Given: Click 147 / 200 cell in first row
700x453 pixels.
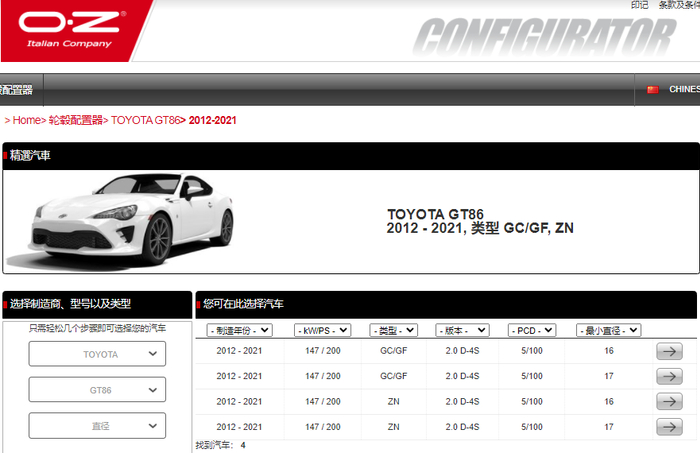Looking at the screenshot, I should point(323,351).
